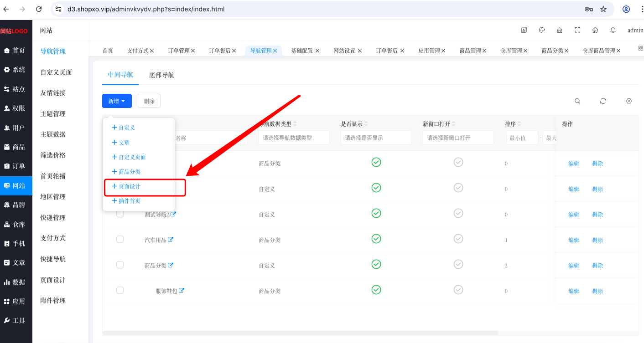Open 主题管理 in the 网站 submenu
644x343 pixels.
(53, 113)
